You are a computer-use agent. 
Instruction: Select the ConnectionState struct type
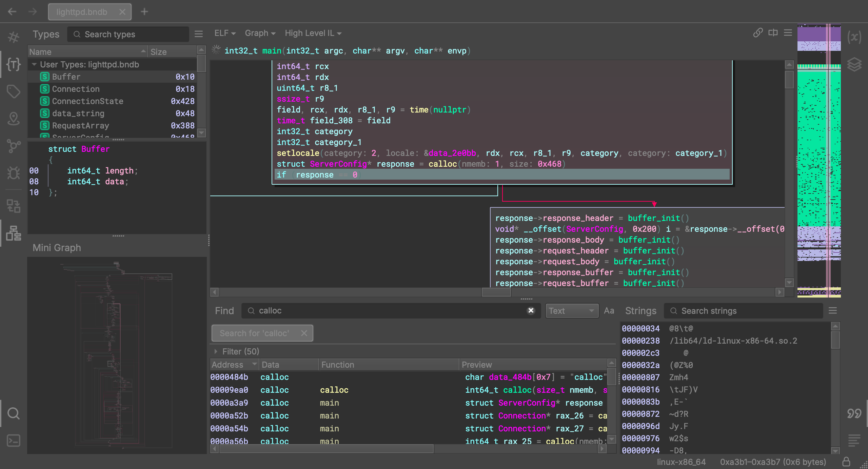click(x=117, y=101)
